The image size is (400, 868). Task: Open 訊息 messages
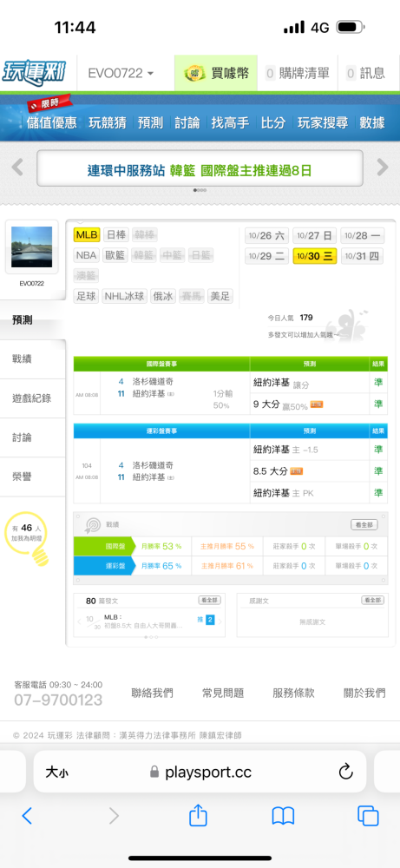pyautogui.click(x=366, y=73)
